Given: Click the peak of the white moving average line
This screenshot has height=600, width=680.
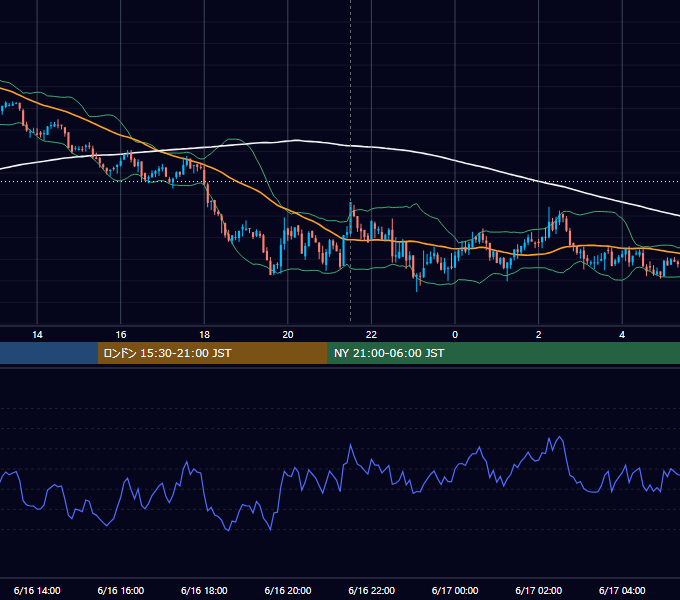Looking at the screenshot, I should [x=296, y=140].
